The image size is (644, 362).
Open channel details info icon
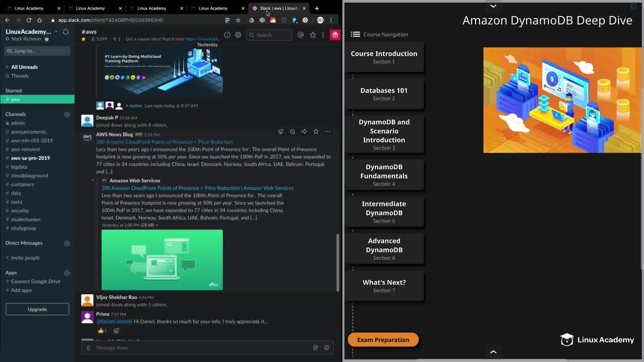[227, 35]
